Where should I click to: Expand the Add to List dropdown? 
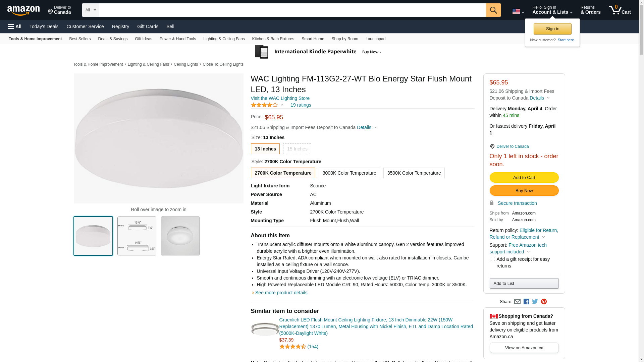pos(524,284)
